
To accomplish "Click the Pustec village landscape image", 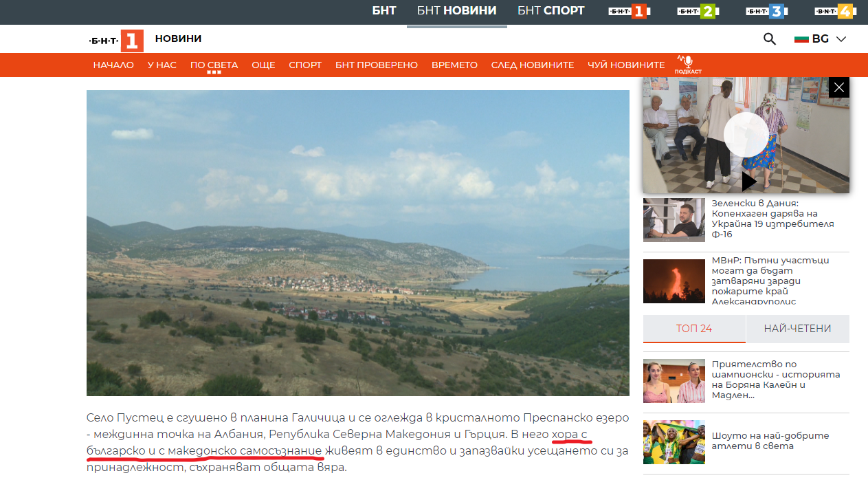I will [358, 243].
